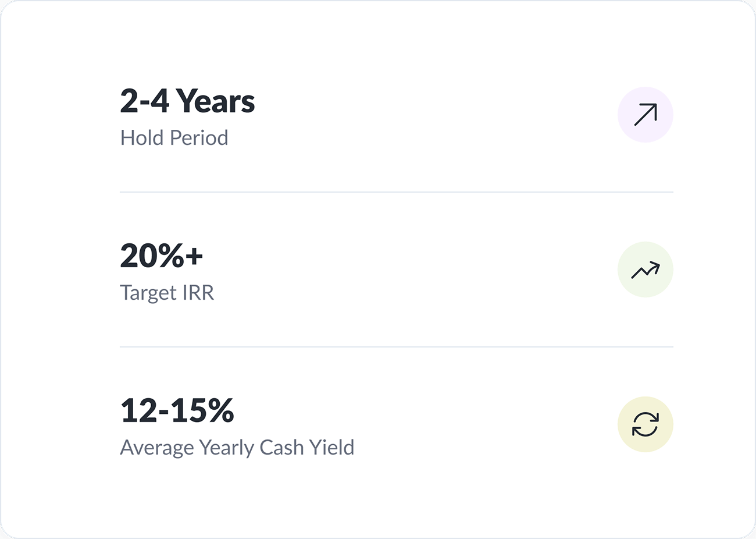
Task: Select the 12-15% figure
Action: point(176,410)
